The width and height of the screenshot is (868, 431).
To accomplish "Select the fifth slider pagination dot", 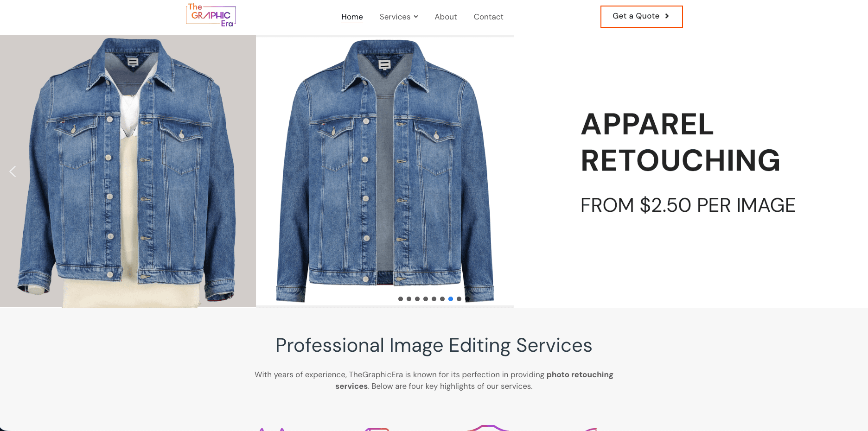I will pyautogui.click(x=434, y=299).
